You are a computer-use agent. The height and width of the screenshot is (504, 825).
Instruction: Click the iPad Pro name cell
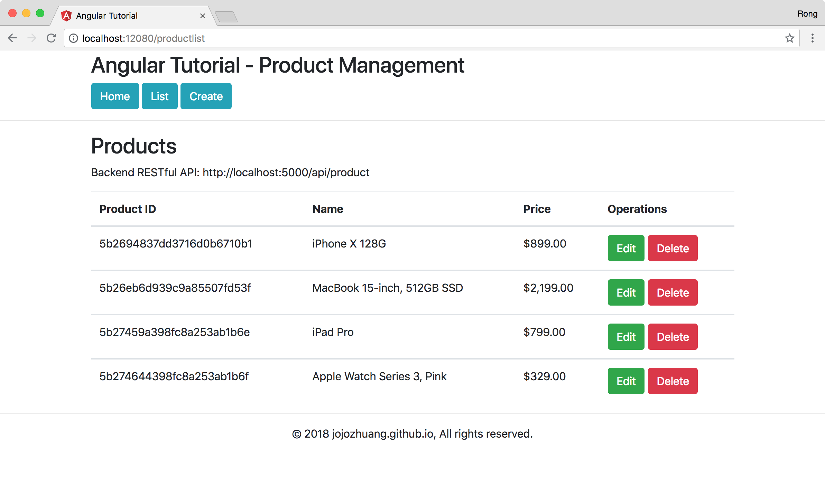(333, 332)
